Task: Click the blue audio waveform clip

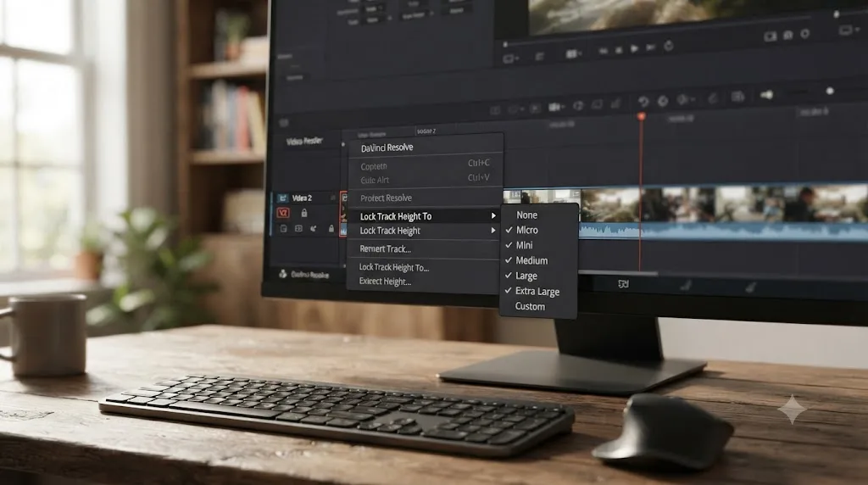Action: (x=722, y=231)
